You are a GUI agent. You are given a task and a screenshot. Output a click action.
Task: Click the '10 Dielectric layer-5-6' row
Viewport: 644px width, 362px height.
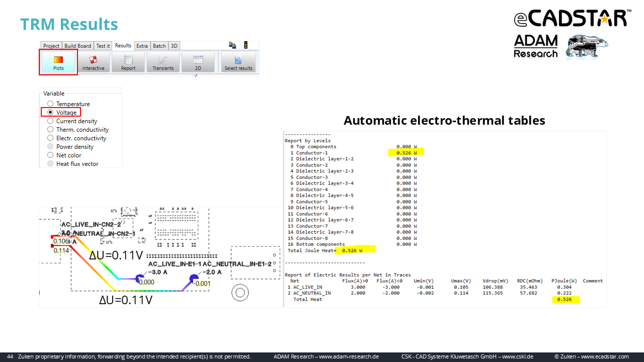tap(354, 208)
